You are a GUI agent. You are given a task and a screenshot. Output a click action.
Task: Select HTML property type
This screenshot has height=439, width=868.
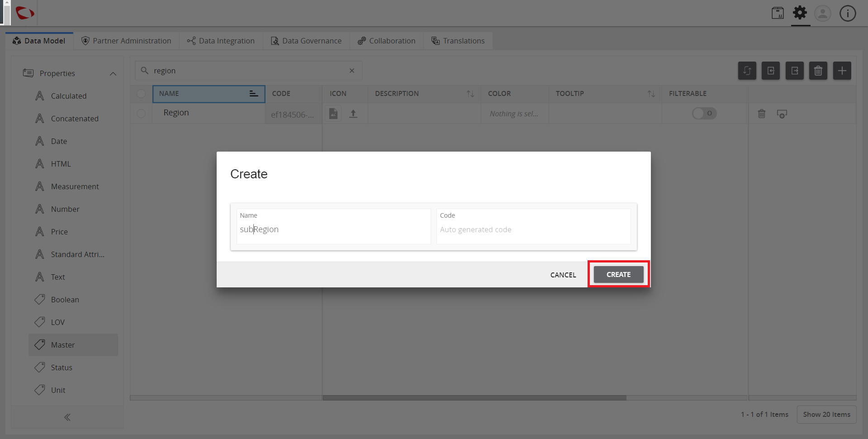(x=73, y=164)
